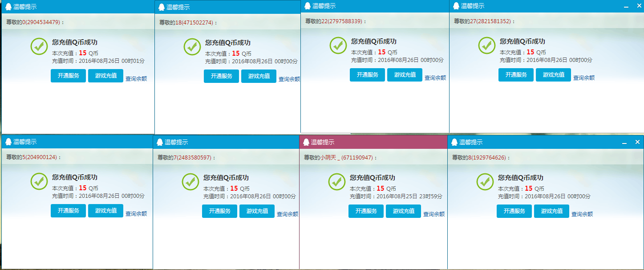Select account text 8(1929764626)
Viewport: 644px width, 270px height.
tap(487, 157)
